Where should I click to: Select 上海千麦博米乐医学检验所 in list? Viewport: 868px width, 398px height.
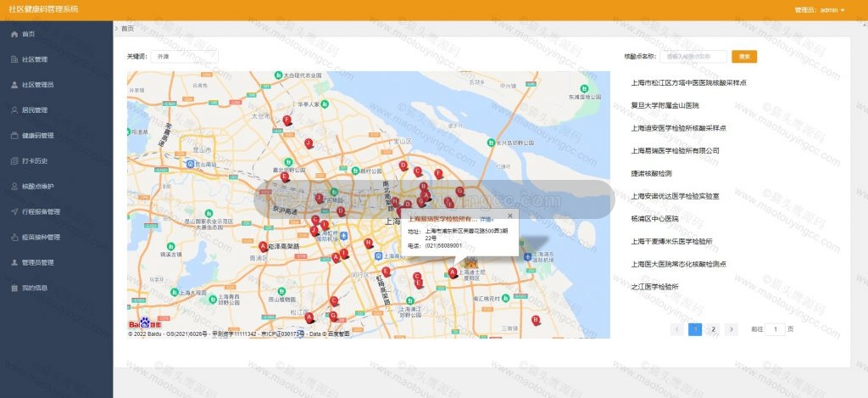pyautogui.click(x=671, y=242)
